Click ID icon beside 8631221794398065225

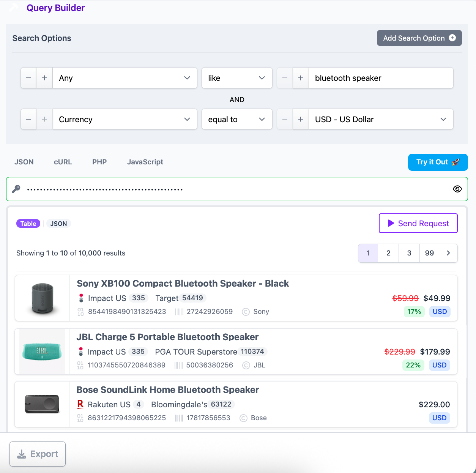tap(80, 418)
